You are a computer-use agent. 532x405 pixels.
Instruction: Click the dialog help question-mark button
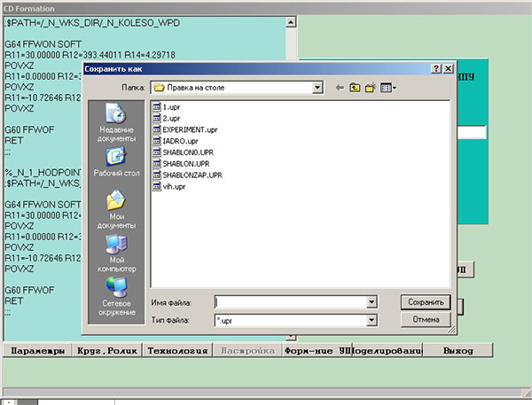[x=436, y=68]
